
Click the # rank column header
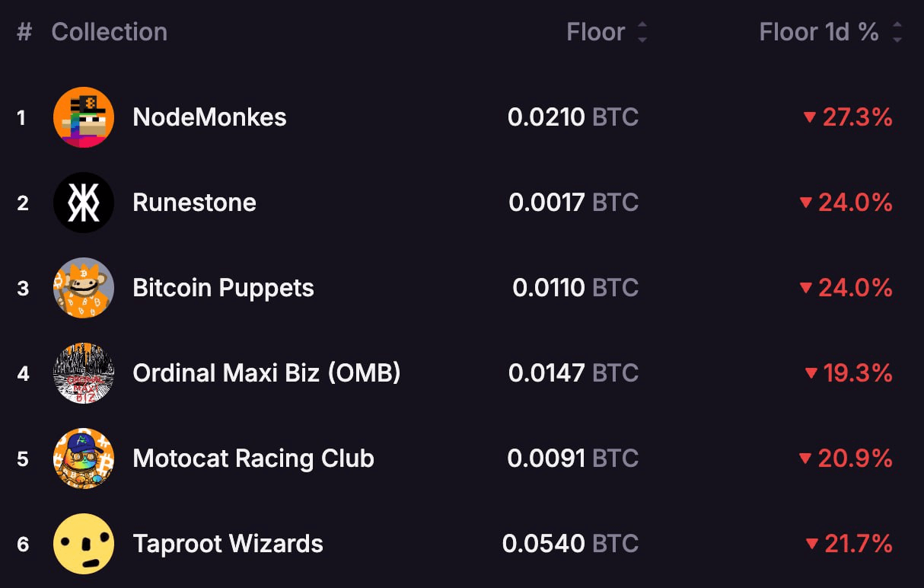point(23,32)
